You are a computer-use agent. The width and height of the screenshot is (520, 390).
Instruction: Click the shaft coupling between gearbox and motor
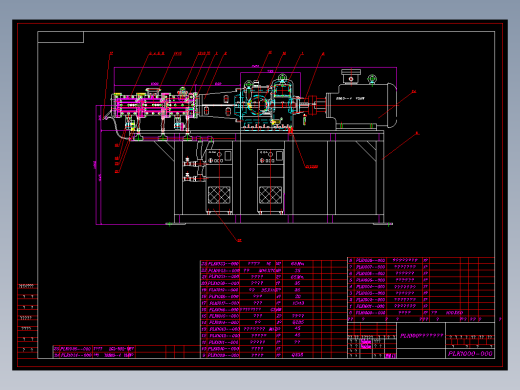coord(313,105)
